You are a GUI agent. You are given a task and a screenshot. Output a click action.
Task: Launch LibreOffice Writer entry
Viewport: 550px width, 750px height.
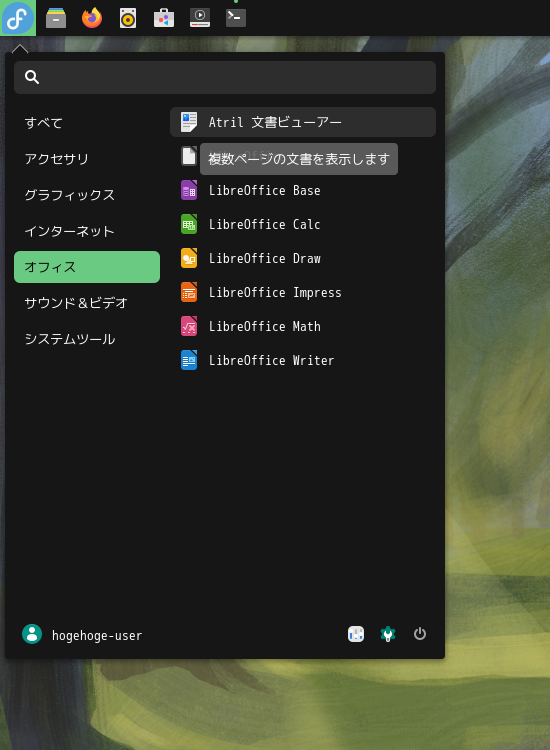303,360
